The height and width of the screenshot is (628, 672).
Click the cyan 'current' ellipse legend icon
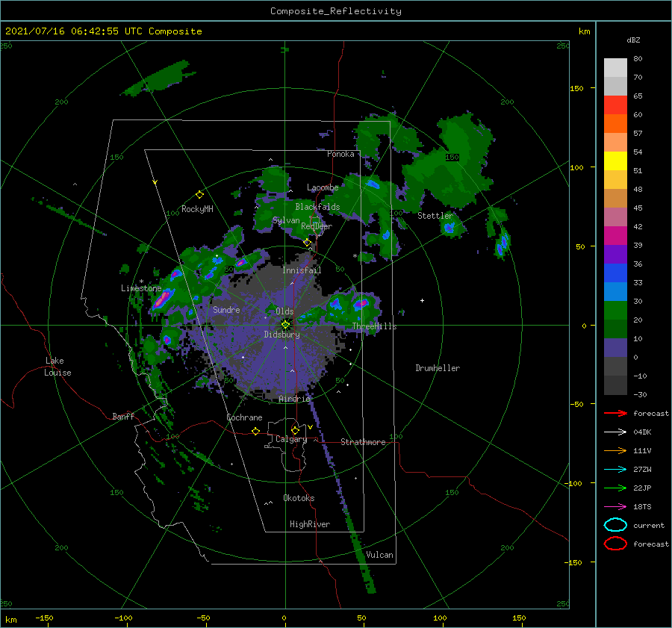tap(615, 525)
